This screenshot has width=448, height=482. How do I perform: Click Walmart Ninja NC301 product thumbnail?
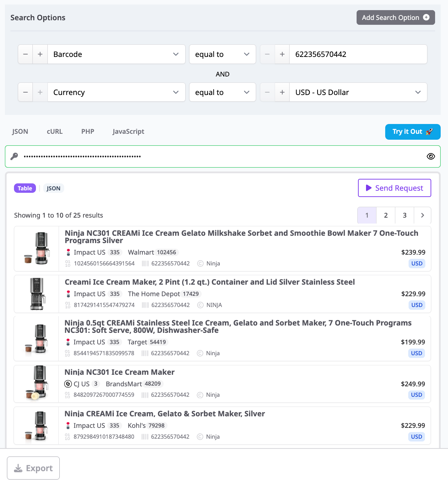37,249
